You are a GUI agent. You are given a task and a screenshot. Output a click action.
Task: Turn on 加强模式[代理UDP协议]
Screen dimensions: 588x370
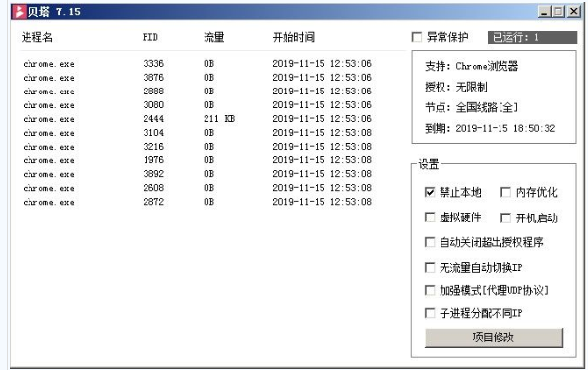coord(430,290)
